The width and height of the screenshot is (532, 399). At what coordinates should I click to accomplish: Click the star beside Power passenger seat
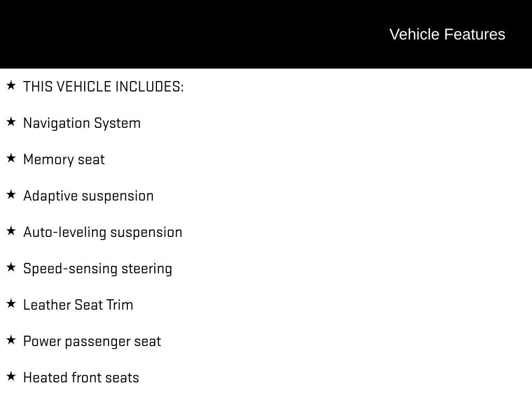[11, 340]
